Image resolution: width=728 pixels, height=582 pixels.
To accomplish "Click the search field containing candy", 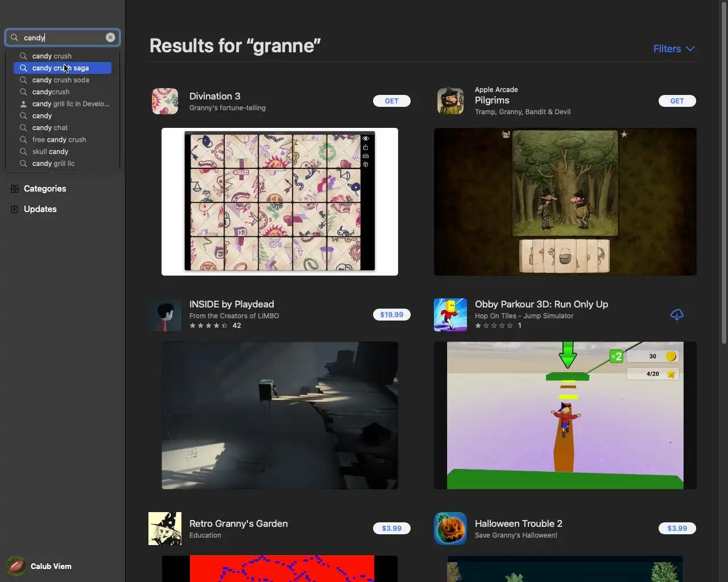I will point(63,38).
